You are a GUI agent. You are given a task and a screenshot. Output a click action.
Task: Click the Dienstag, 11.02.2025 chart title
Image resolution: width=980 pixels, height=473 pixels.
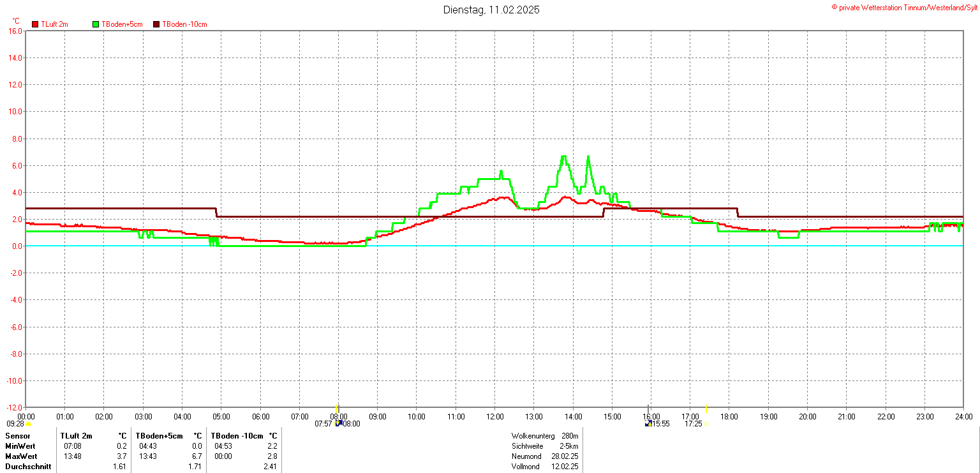point(491,10)
